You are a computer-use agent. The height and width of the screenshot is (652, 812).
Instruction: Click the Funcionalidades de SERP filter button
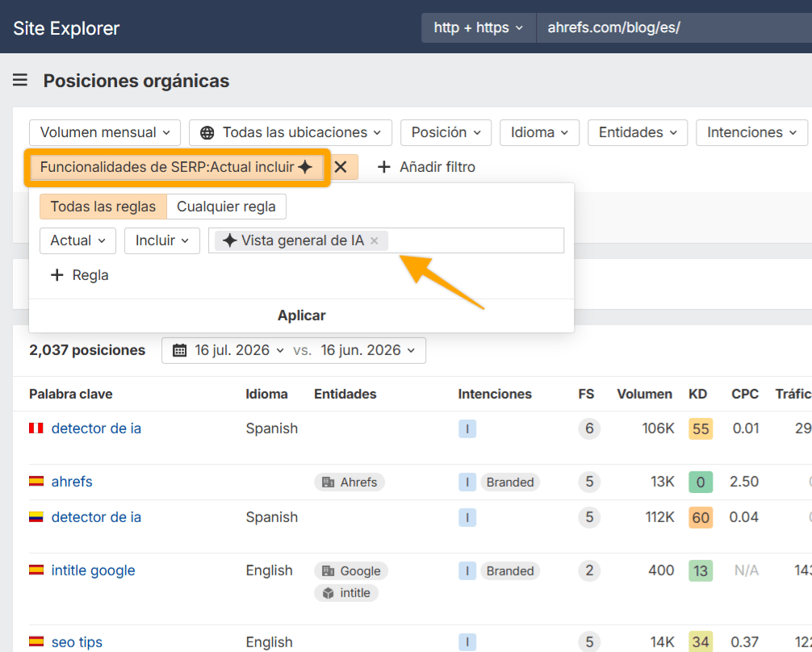(x=176, y=167)
